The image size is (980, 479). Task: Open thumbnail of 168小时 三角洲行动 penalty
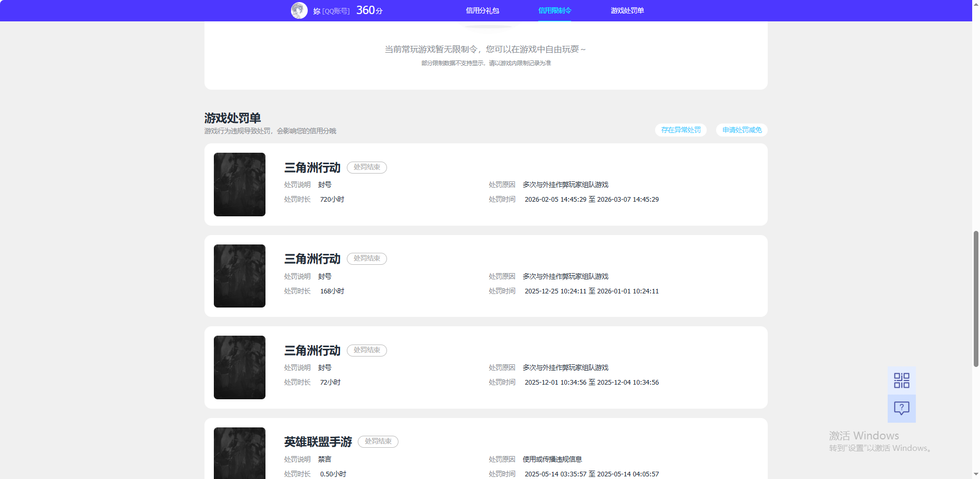(x=239, y=276)
